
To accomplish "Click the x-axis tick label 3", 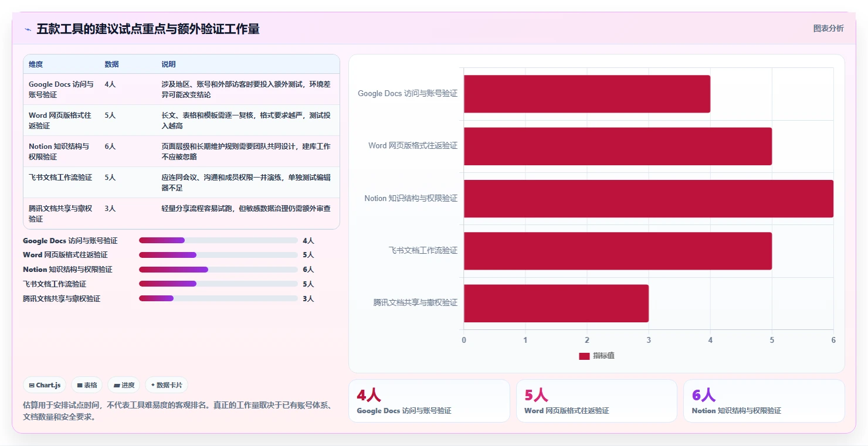I will (649, 340).
